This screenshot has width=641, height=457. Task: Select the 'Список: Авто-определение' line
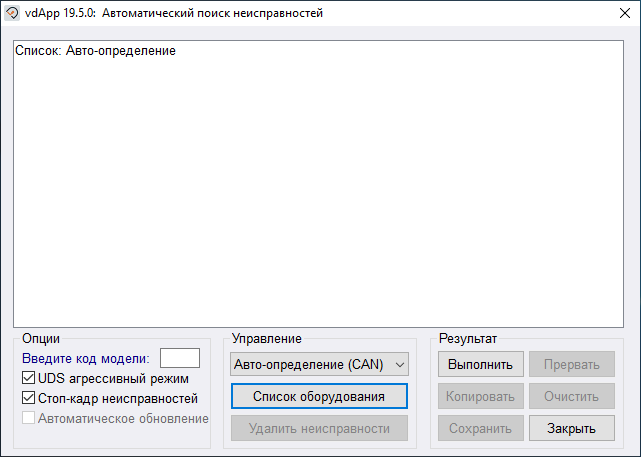(96, 50)
